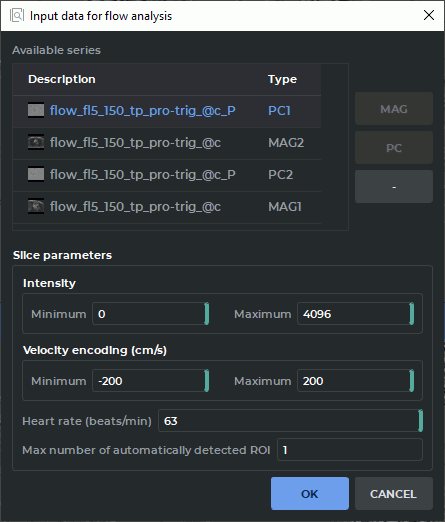This screenshot has height=522, width=445.
Task: Click thumbnail of MAG2 series
Action: pyautogui.click(x=36, y=142)
